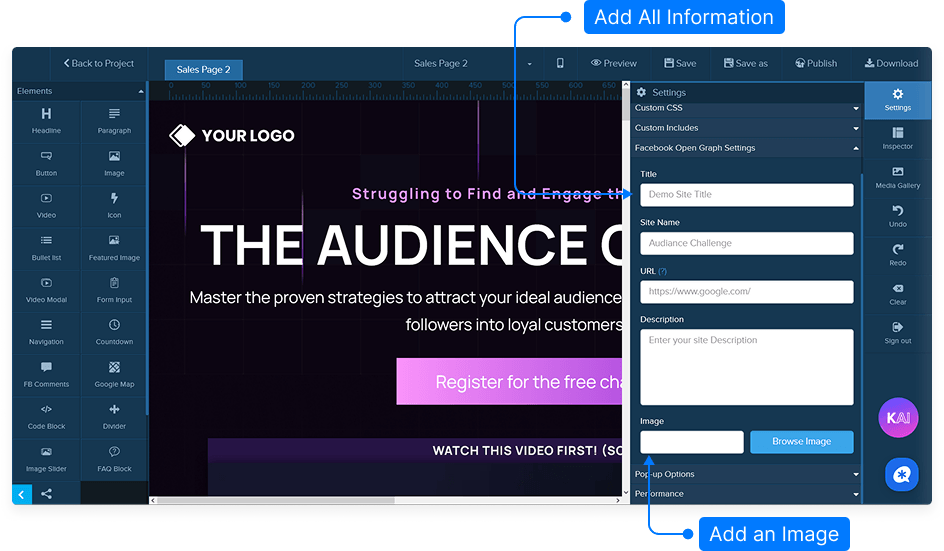944x551 pixels.
Task: Open the Inspector panel
Action: tap(897, 138)
